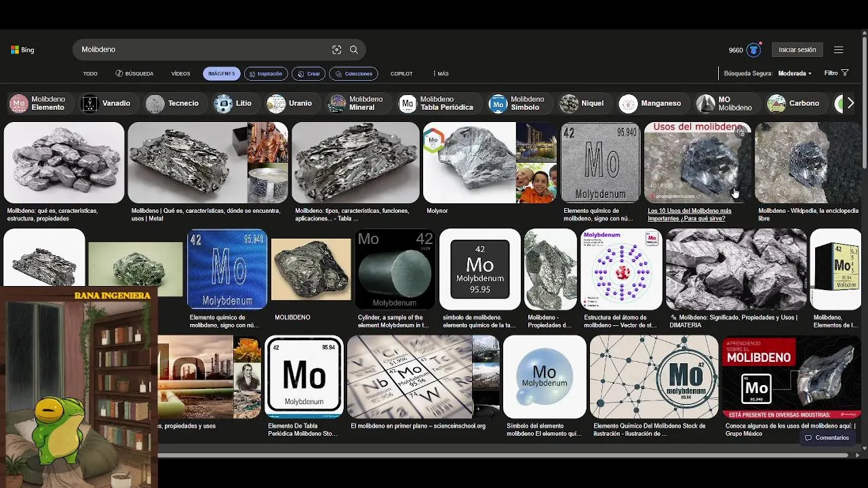Click the Bing logo
Screen dimensions: 868x488
pyautogui.click(x=22, y=49)
